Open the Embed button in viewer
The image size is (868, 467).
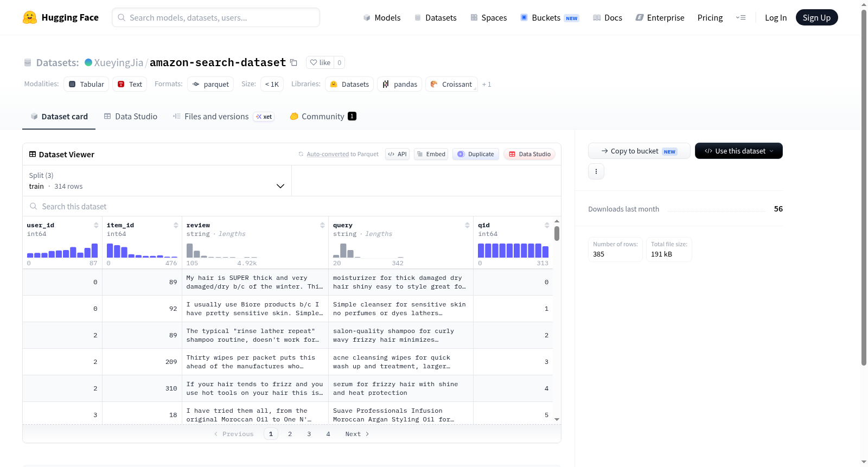pos(431,154)
